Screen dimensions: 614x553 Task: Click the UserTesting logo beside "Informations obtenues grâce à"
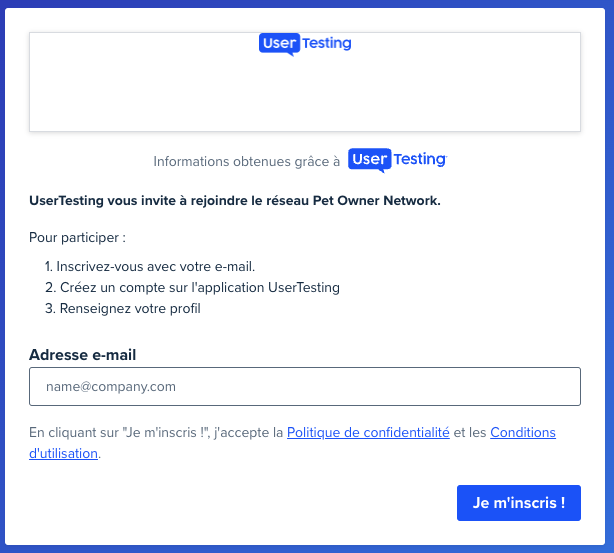pyautogui.click(x=397, y=160)
